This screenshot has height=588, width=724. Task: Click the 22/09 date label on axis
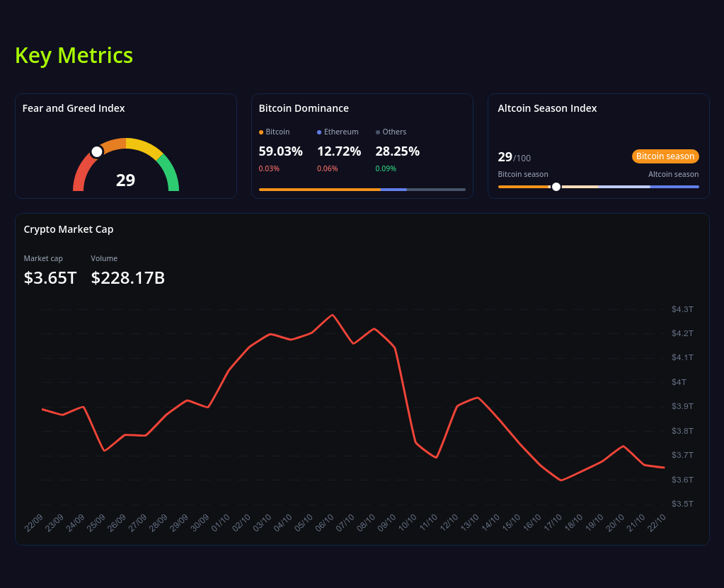pos(34,524)
